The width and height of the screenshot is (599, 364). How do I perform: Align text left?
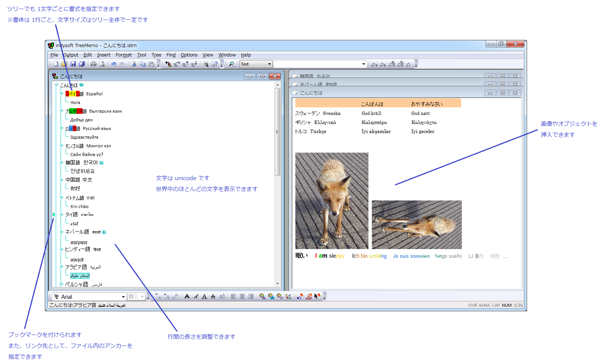point(234,297)
